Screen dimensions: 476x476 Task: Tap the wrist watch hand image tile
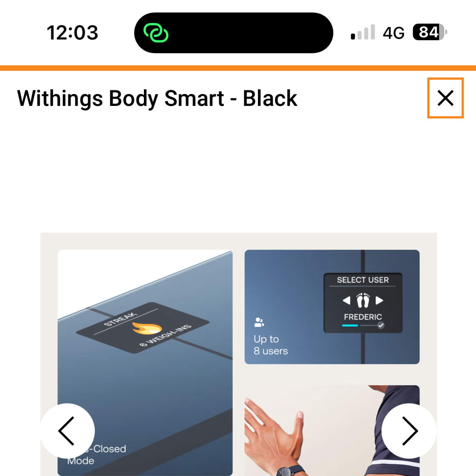(332, 430)
